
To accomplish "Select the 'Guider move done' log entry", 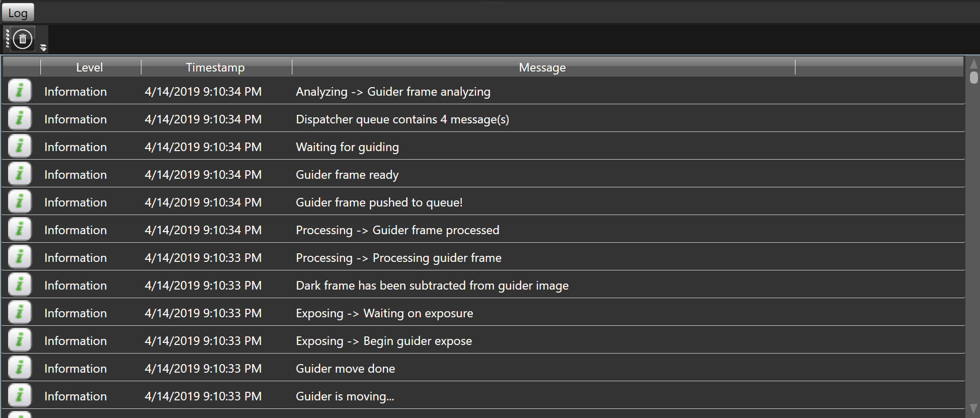I will click(x=483, y=368).
